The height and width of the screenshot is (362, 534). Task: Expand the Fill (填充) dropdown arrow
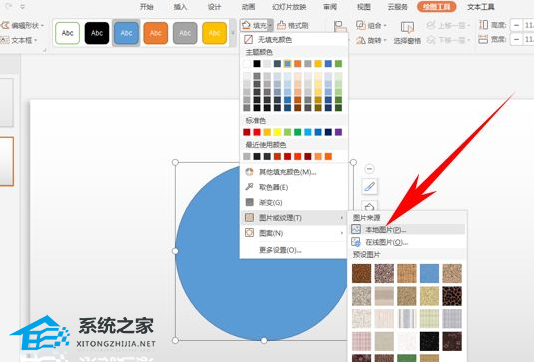(x=270, y=25)
